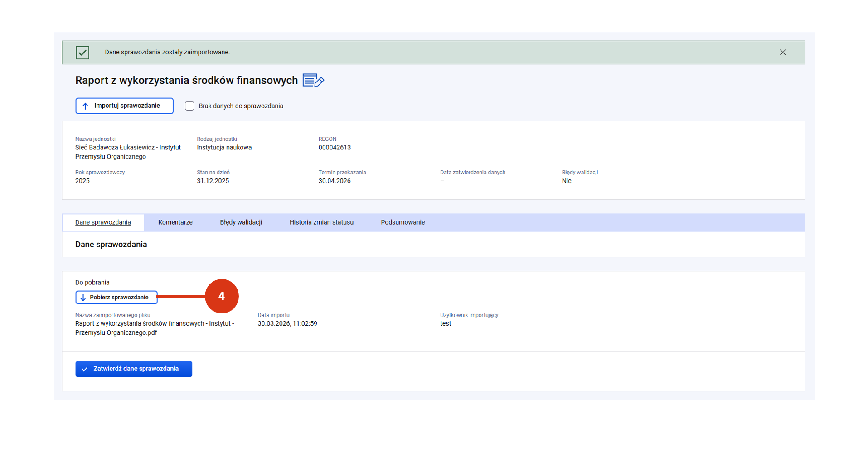Click the Importuj sprawozdanie button
This screenshot has width=868, height=452.
pos(124,106)
